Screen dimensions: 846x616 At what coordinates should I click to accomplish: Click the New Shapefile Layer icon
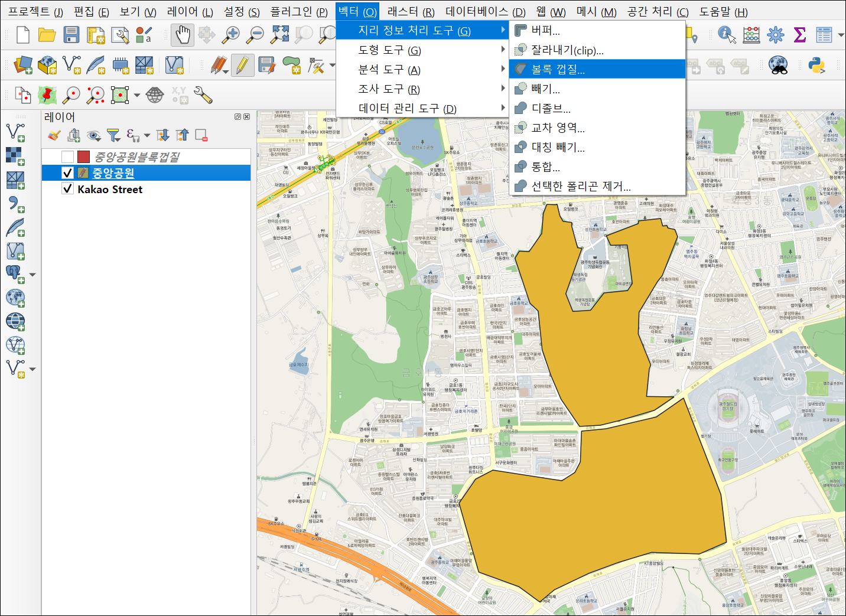(71, 65)
